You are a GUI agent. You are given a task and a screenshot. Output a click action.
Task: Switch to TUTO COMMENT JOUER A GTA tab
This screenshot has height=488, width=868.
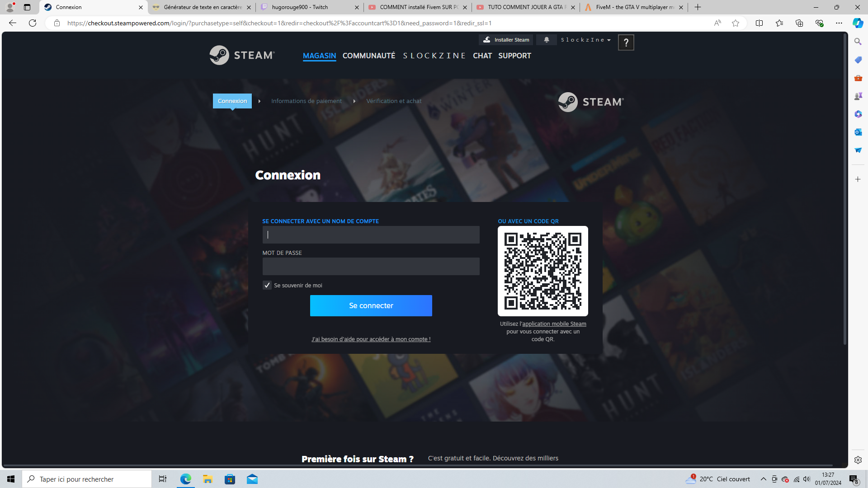pyautogui.click(x=526, y=7)
